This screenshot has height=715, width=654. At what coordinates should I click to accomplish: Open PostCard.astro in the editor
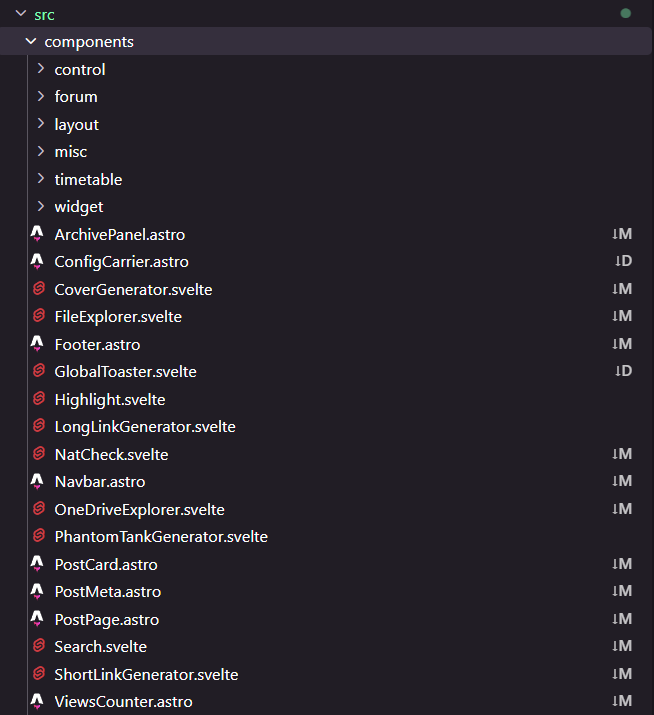pos(106,564)
